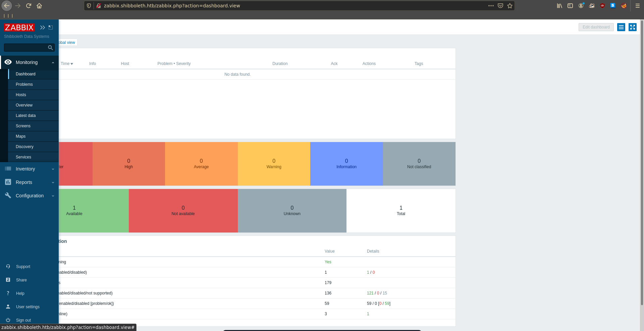Enable kiosk mode with fullscreen icon
This screenshot has height=331, width=644.
632,27
